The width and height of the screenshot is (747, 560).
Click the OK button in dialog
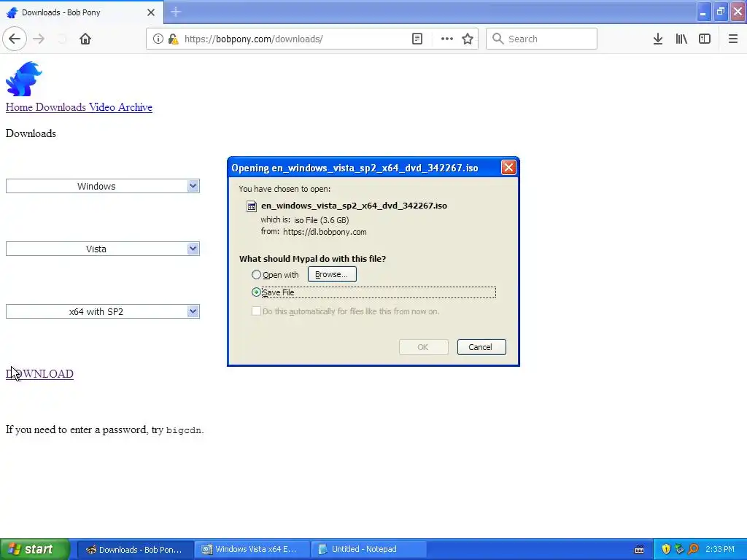tap(423, 347)
